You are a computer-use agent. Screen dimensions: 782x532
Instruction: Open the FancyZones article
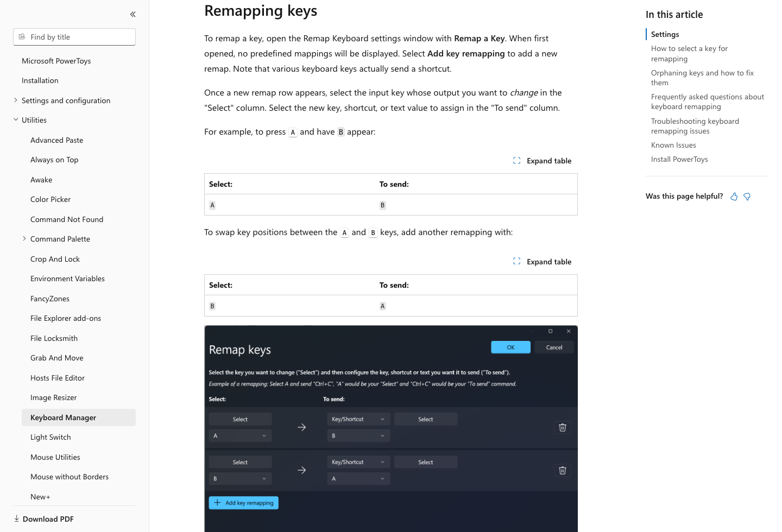50,299
